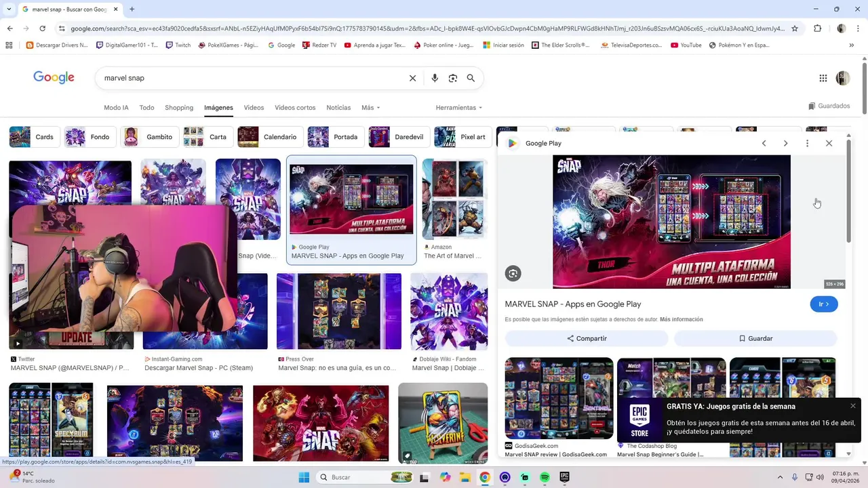Image resolution: width=868 pixels, height=488 pixels.
Task: Open the Doblaje Wiki Fandom Marvel Snap thumbnail
Action: coord(449,311)
